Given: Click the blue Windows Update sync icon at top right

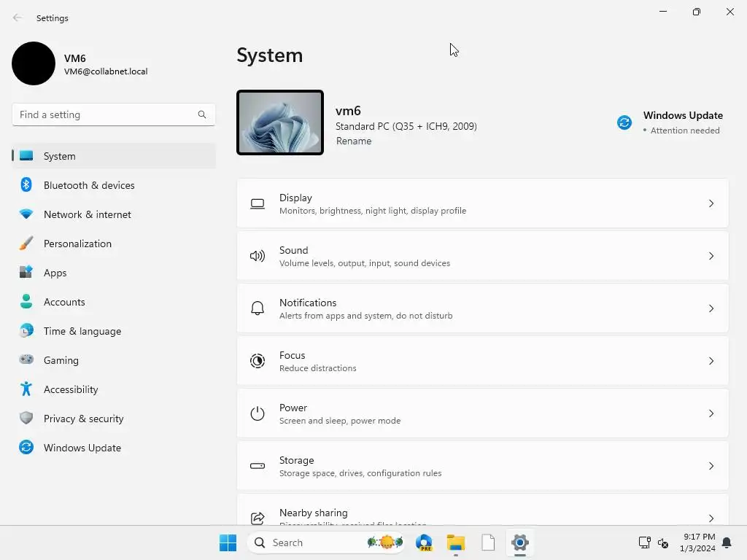Looking at the screenshot, I should pos(624,122).
